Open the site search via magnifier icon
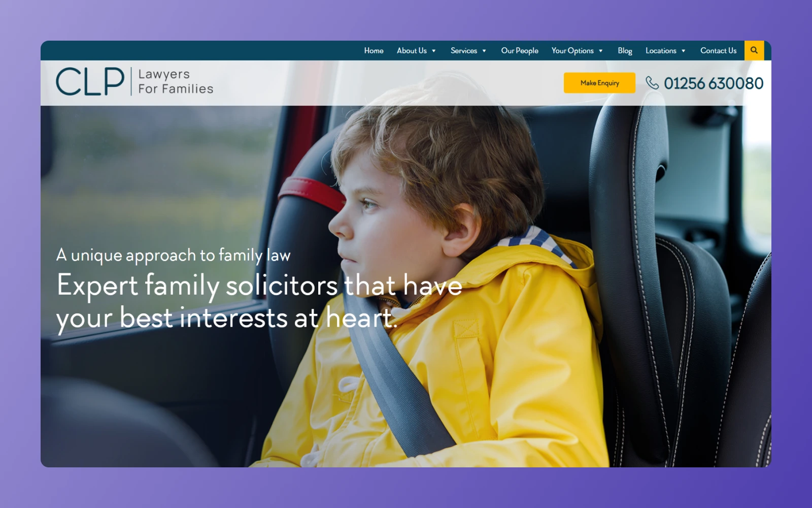812x508 pixels. point(754,50)
